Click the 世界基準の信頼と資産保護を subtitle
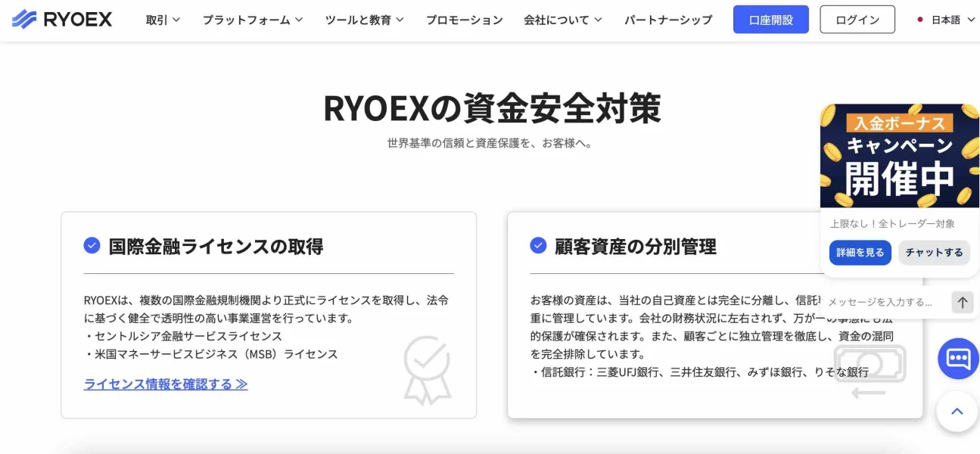Screen dimensions: 980x454 coord(490,143)
